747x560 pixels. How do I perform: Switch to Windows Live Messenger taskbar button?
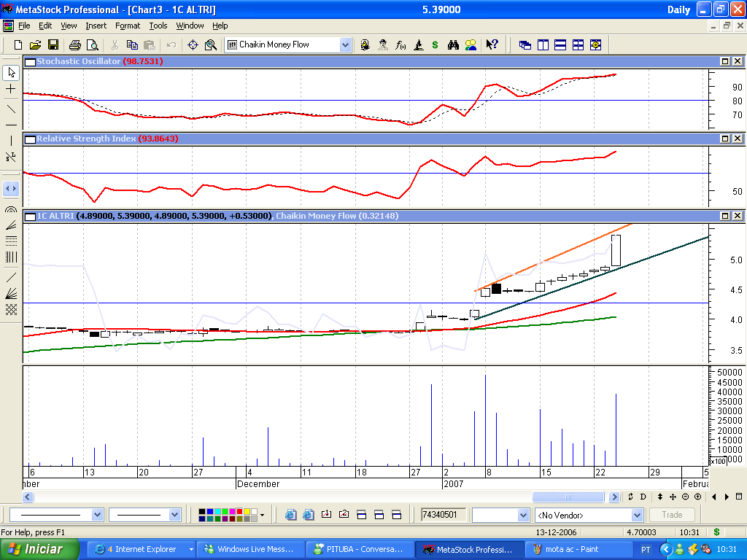[x=249, y=550]
